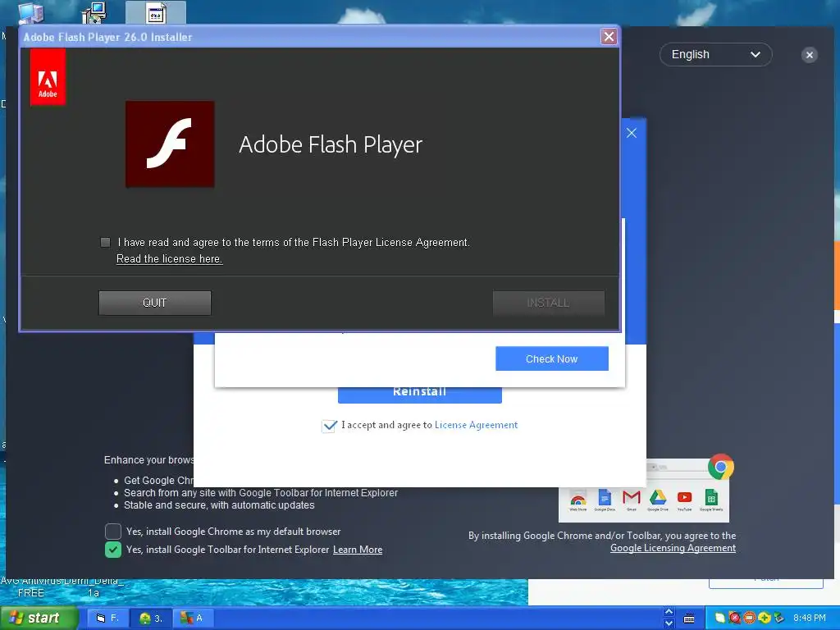
Task: Click the Google Chrome logo icon
Action: click(720, 467)
